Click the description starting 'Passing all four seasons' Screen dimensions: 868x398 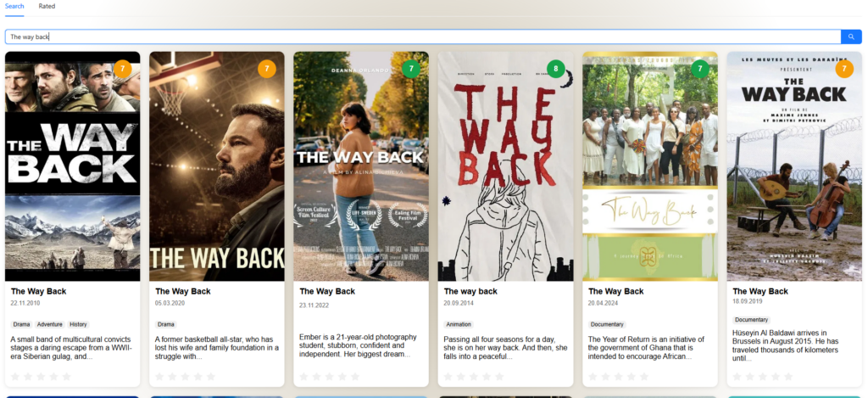pyautogui.click(x=505, y=348)
